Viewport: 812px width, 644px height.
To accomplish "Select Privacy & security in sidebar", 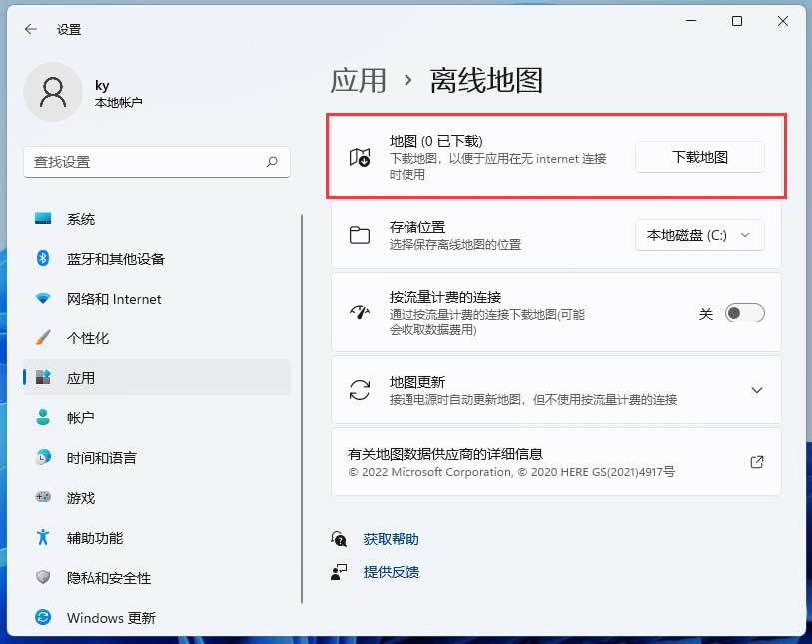I will coord(108,578).
